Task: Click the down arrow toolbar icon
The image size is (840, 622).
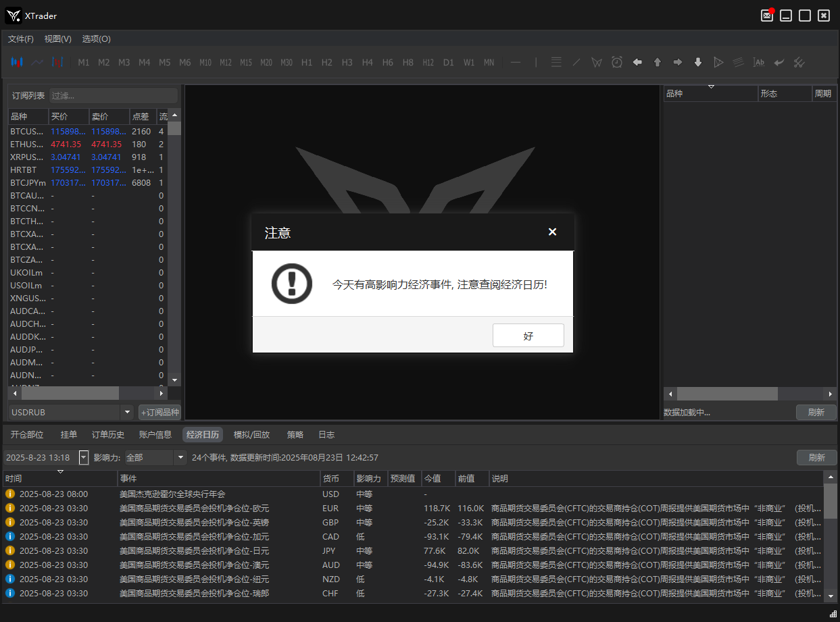Action: (x=698, y=62)
